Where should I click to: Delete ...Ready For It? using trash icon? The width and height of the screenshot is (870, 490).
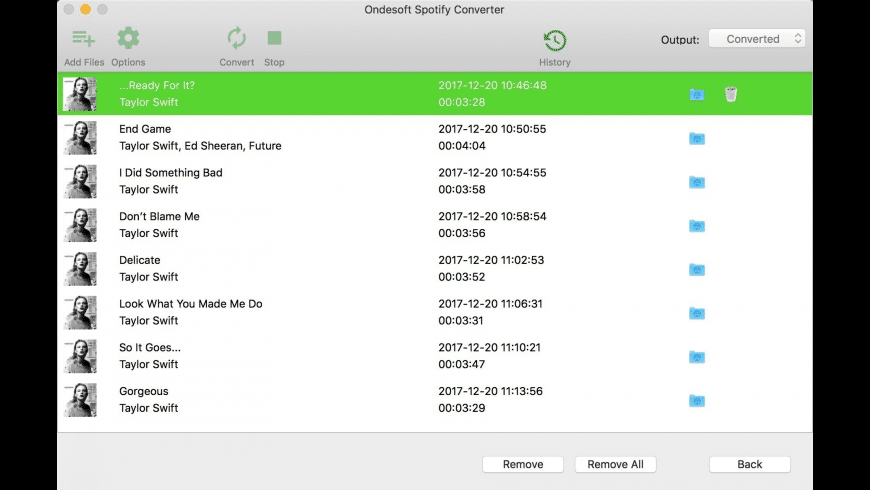(x=731, y=94)
